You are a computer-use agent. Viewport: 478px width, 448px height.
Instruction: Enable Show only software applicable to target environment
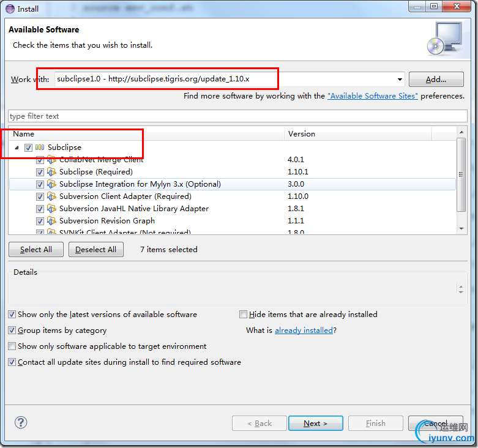(12, 346)
